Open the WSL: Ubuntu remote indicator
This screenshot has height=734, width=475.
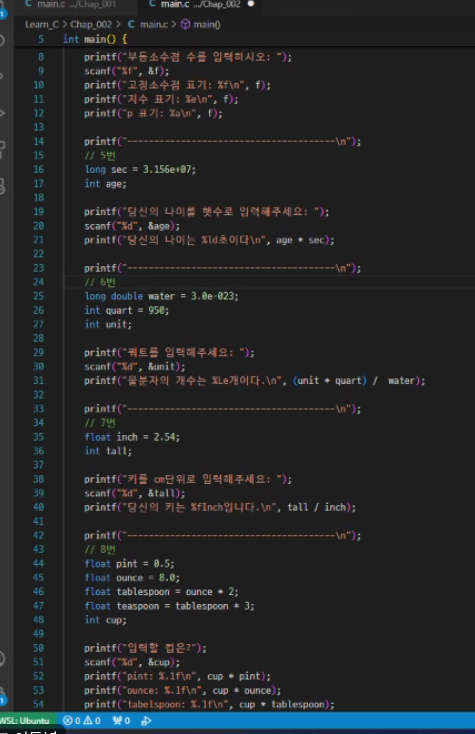click(x=26, y=720)
